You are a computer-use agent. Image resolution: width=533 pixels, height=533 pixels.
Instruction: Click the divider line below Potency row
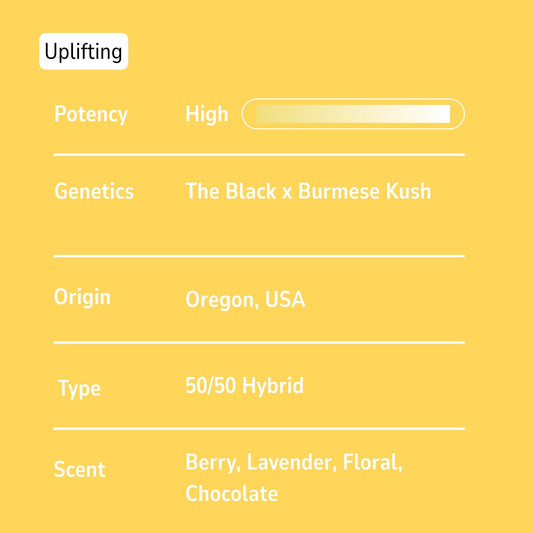[259, 155]
